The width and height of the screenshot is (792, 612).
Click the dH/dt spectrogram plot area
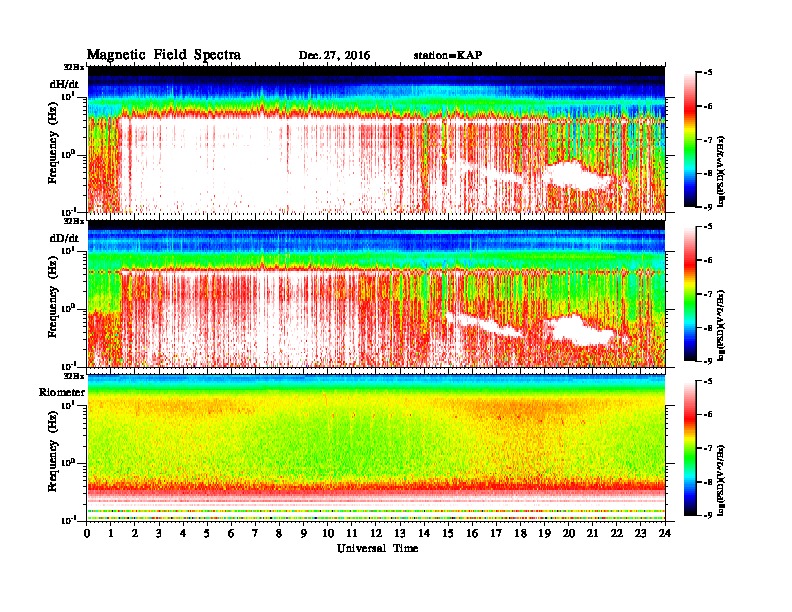coord(376,139)
